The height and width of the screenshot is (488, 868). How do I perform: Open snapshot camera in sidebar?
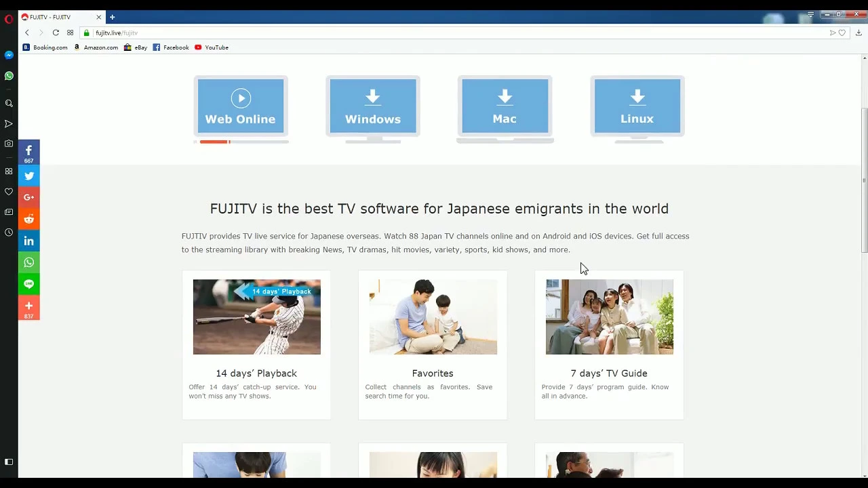pyautogui.click(x=9, y=144)
